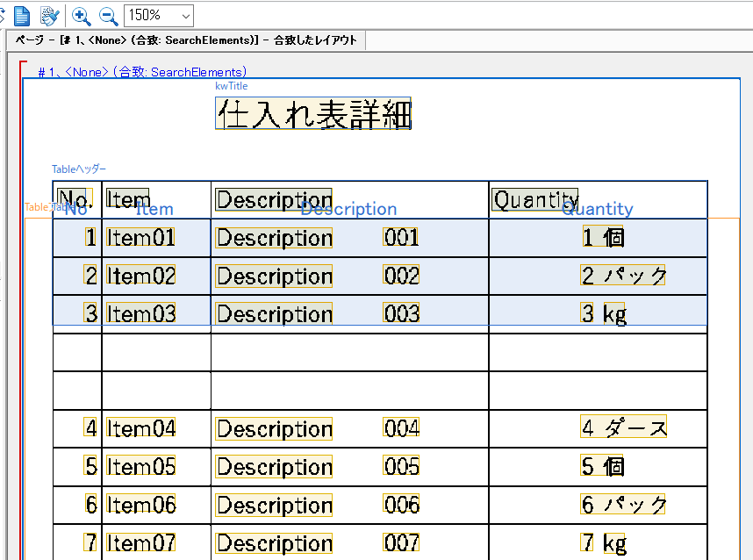Click the highlighted Quantity header word
Image resolution: width=753 pixels, height=560 pixels.
pos(535,199)
